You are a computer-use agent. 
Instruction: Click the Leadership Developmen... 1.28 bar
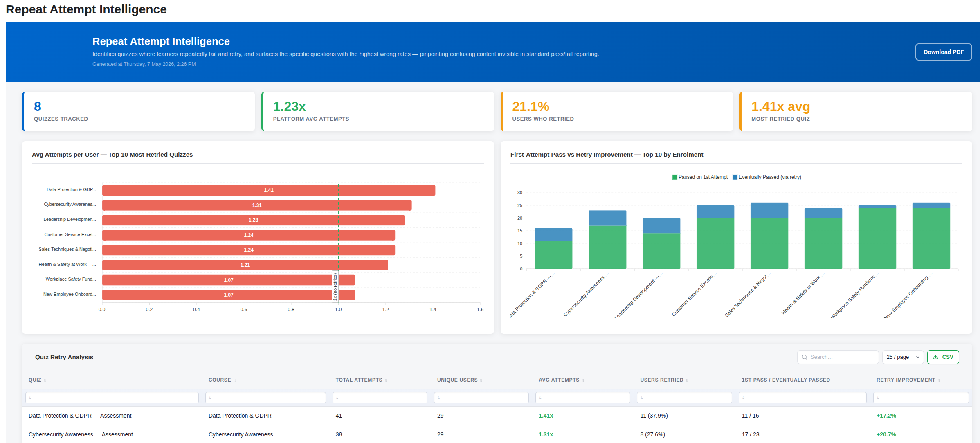[253, 220]
